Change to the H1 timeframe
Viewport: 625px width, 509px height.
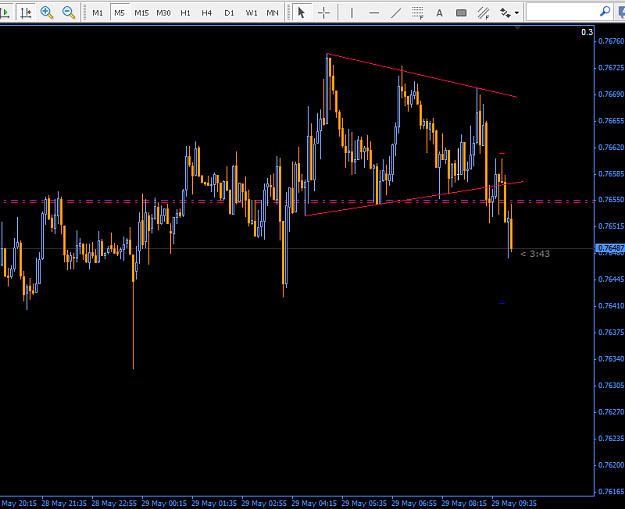pyautogui.click(x=185, y=13)
